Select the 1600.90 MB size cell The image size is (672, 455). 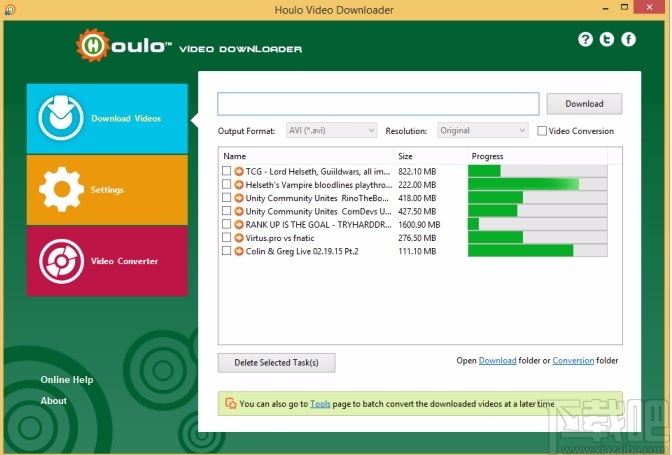pyautogui.click(x=419, y=225)
